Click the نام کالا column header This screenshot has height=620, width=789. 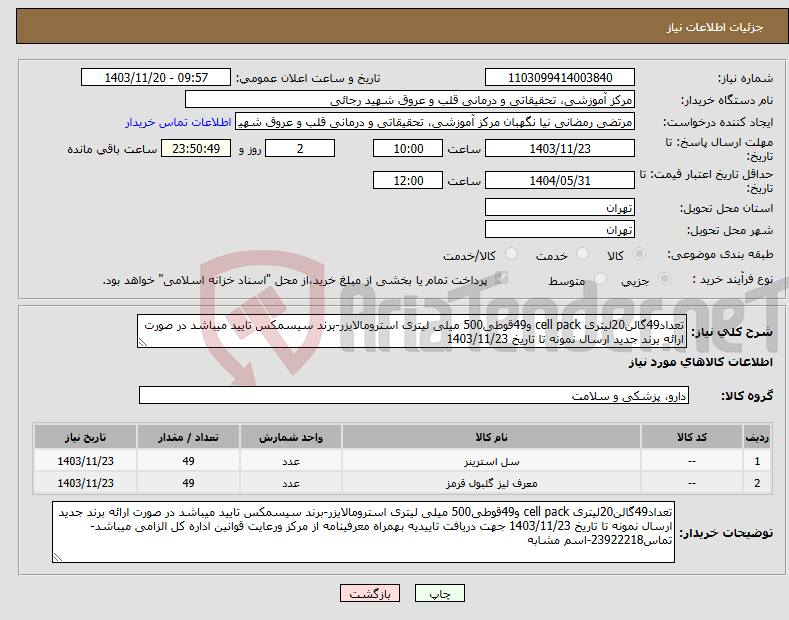click(x=491, y=437)
